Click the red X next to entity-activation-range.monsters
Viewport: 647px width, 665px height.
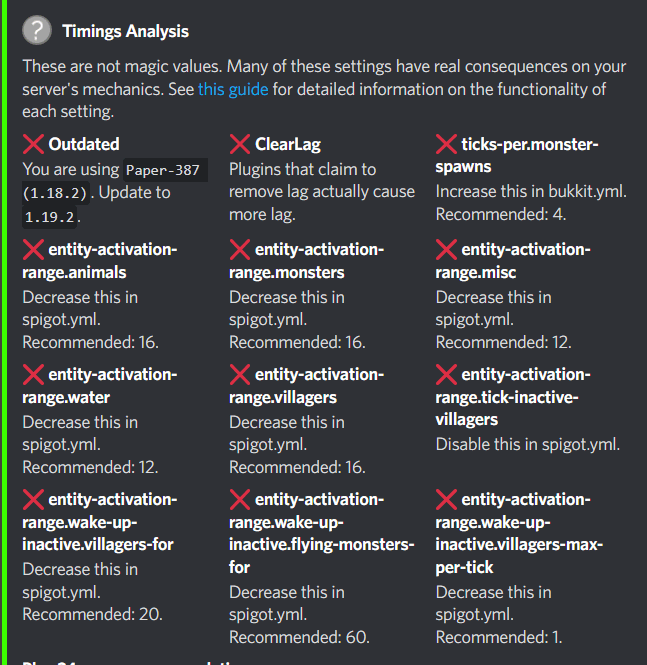pos(240,249)
